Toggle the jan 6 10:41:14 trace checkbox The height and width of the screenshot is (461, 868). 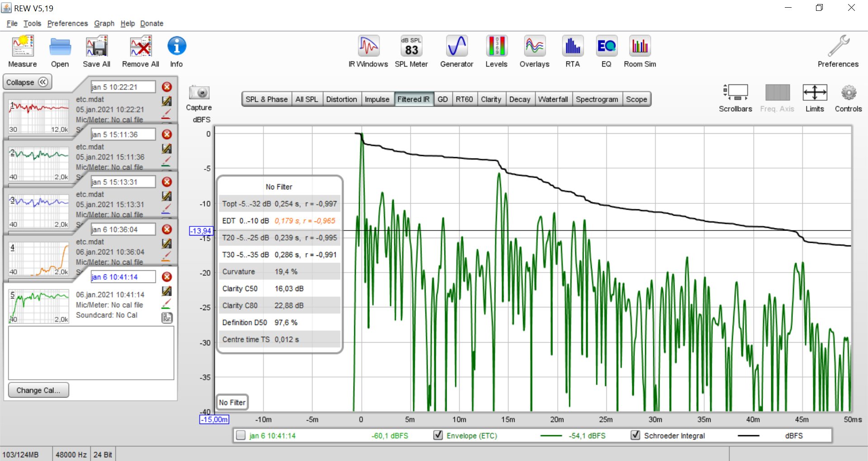[x=241, y=435]
